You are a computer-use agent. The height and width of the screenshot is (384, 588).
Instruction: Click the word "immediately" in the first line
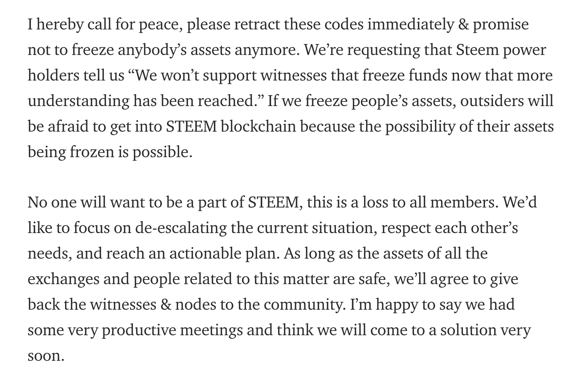coord(410,25)
